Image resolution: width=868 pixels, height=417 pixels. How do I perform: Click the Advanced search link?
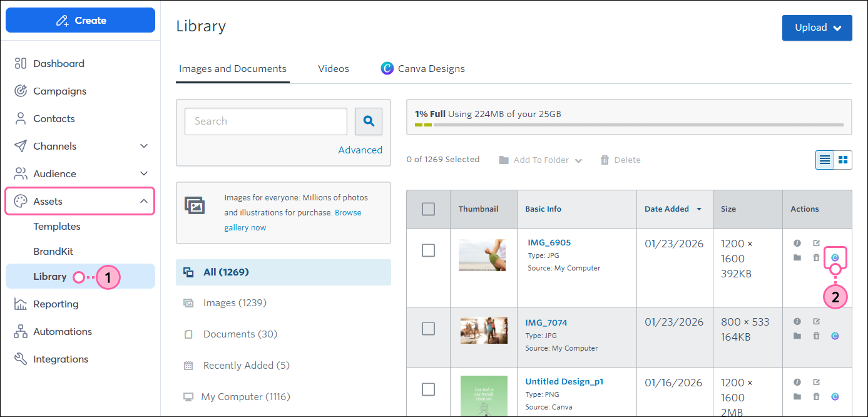pos(360,150)
